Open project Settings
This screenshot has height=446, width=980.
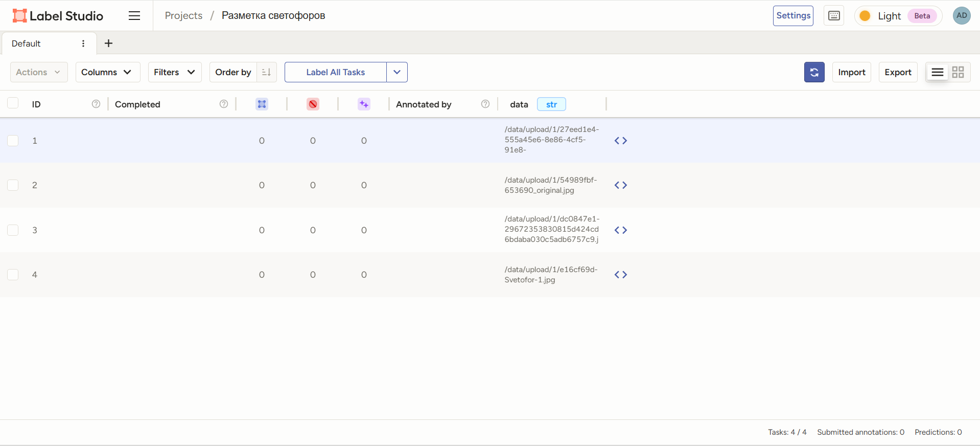792,16
